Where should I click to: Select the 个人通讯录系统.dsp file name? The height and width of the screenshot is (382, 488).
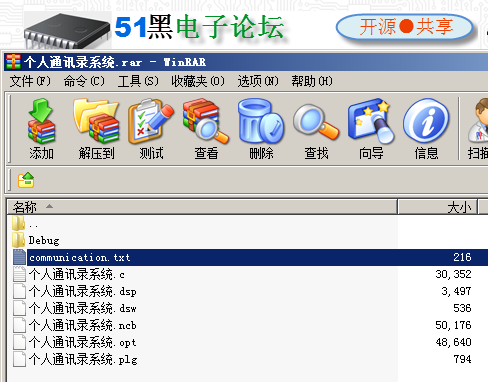click(82, 291)
